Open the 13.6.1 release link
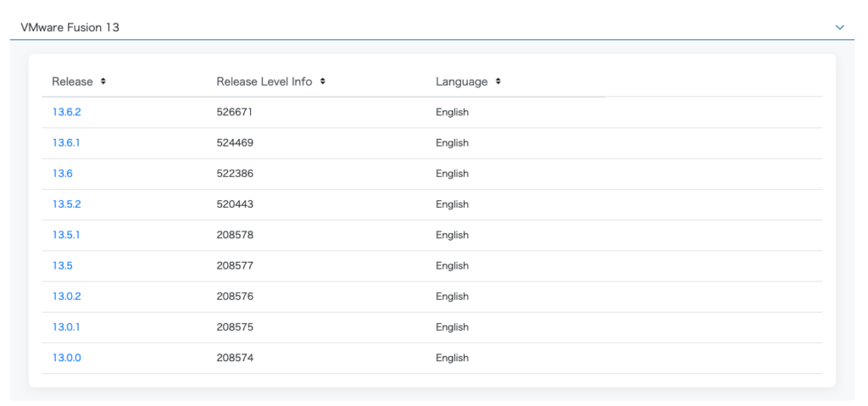Viewport: 868px width, 406px height. click(66, 143)
